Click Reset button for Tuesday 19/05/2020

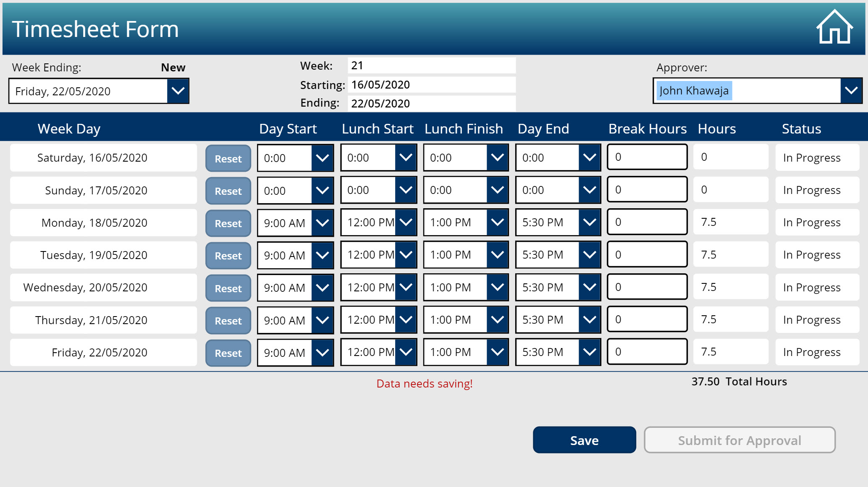click(227, 255)
